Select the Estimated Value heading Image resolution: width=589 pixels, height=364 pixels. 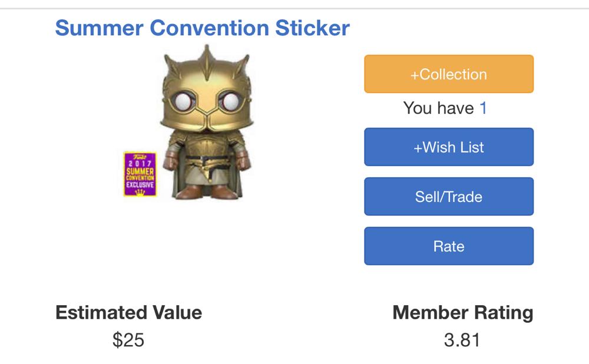(128, 312)
